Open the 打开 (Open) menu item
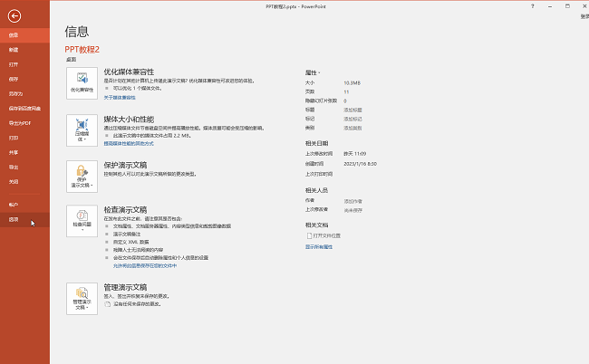 pyautogui.click(x=24, y=64)
